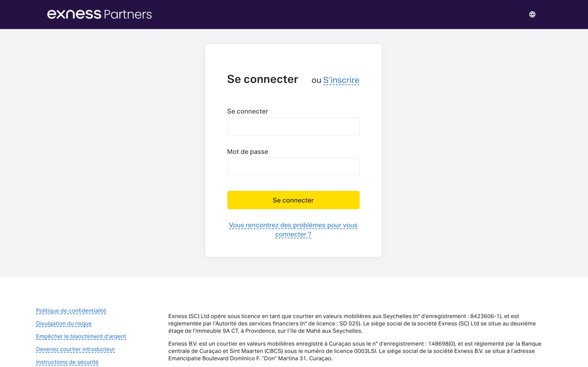The width and height of the screenshot is (588, 367).
Task: Focus the Mot de passe field
Action: (x=293, y=167)
